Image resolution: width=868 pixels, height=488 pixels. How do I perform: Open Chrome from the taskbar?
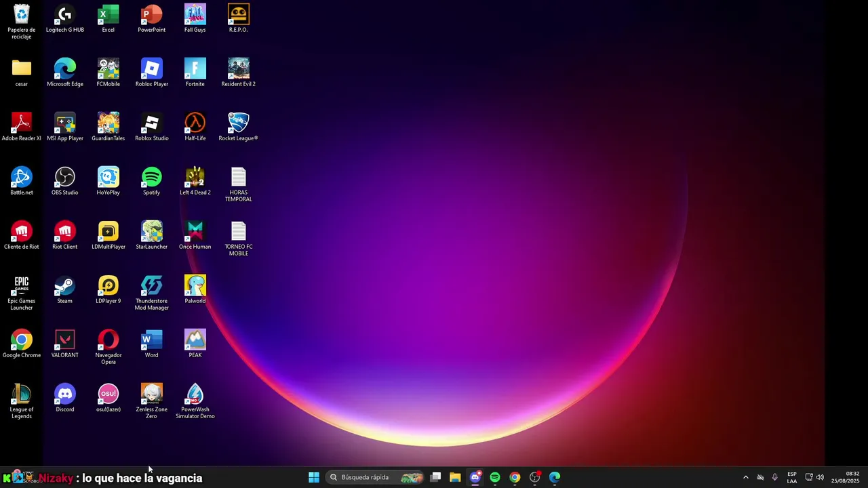tap(515, 477)
